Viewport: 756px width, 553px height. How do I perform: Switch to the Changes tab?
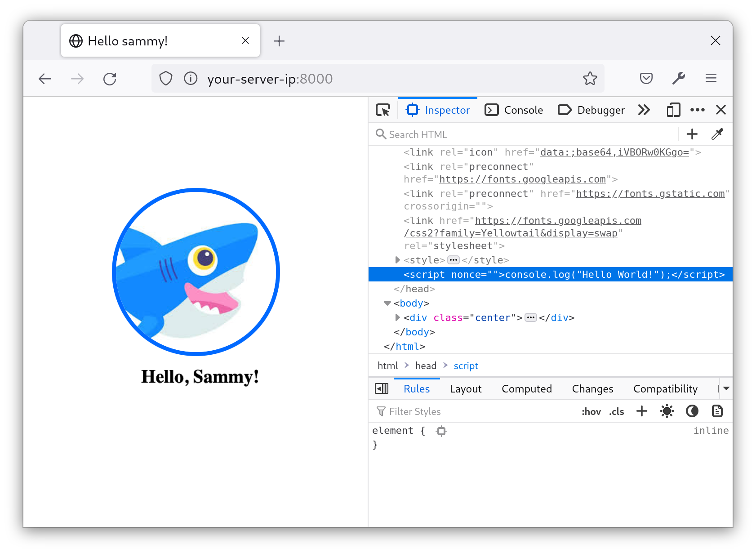point(592,389)
